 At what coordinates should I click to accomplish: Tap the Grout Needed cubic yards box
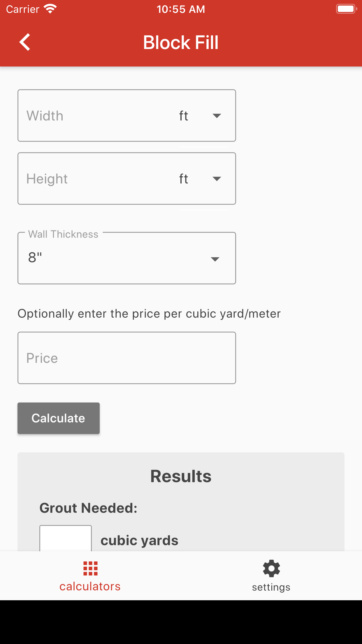click(x=66, y=538)
